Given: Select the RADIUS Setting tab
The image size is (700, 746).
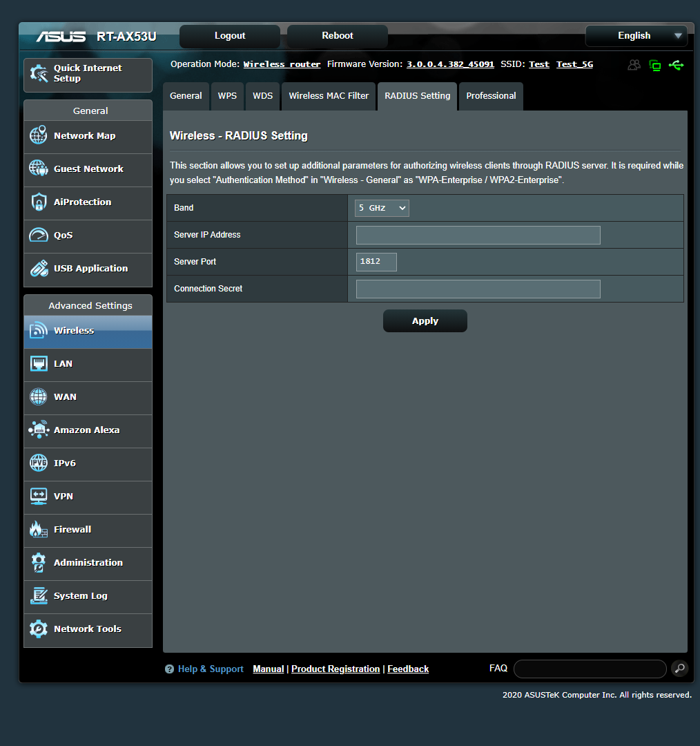Looking at the screenshot, I should 418,95.
